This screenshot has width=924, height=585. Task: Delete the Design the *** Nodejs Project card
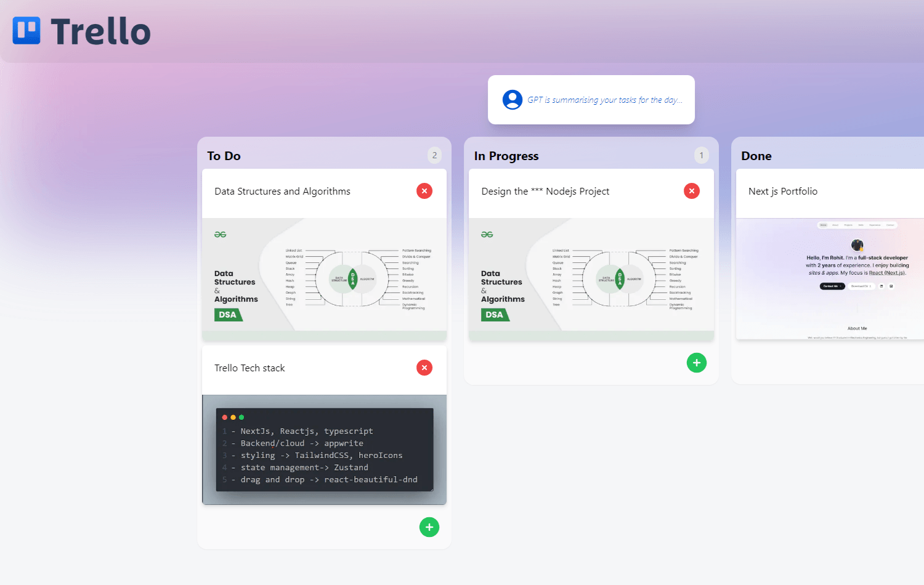[692, 191]
